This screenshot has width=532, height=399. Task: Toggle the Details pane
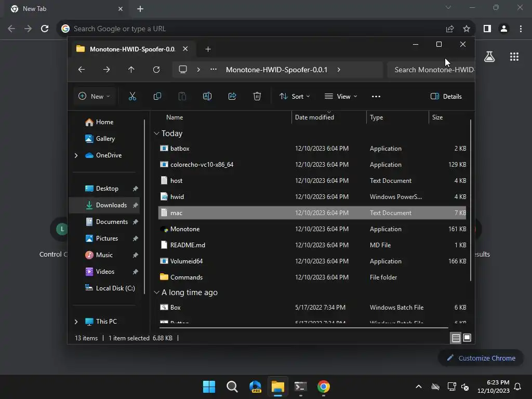446,96
